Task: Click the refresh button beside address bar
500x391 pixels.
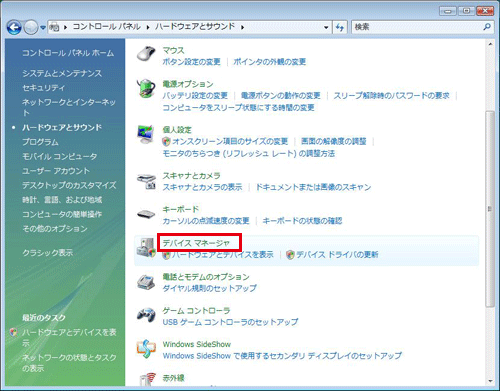Action: [340, 27]
